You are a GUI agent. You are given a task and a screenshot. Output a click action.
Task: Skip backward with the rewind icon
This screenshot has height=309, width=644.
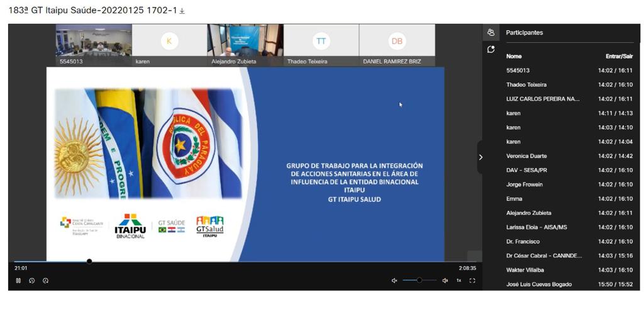point(32,281)
